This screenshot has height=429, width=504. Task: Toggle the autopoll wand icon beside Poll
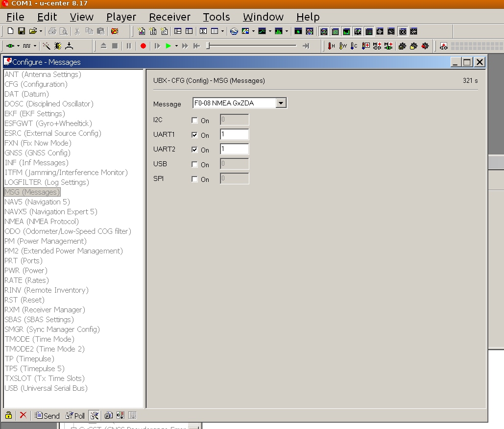[x=94, y=415]
